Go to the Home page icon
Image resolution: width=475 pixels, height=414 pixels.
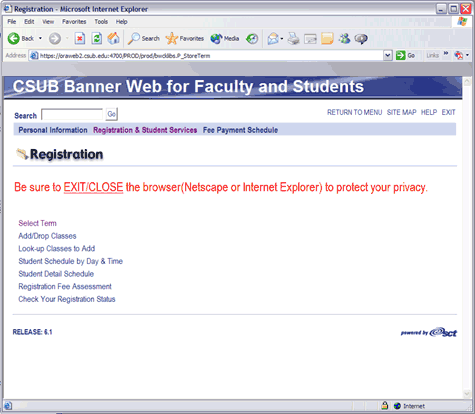pyautogui.click(x=113, y=39)
